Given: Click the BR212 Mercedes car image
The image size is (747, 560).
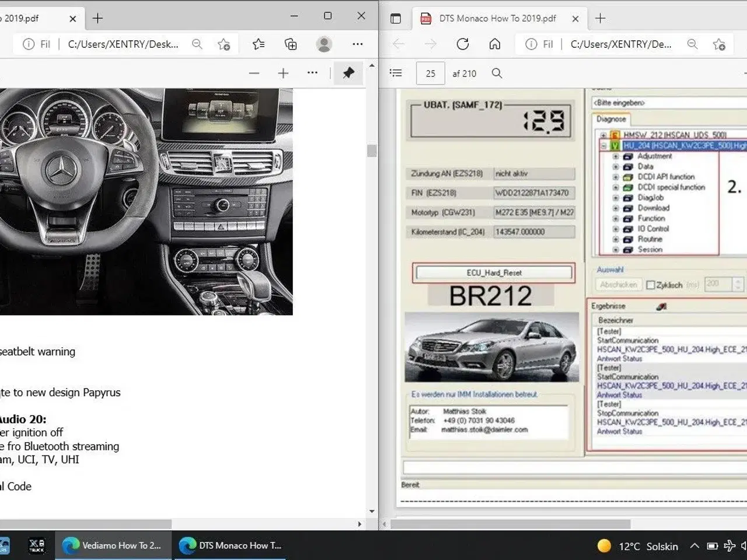Looking at the screenshot, I should pos(491,347).
